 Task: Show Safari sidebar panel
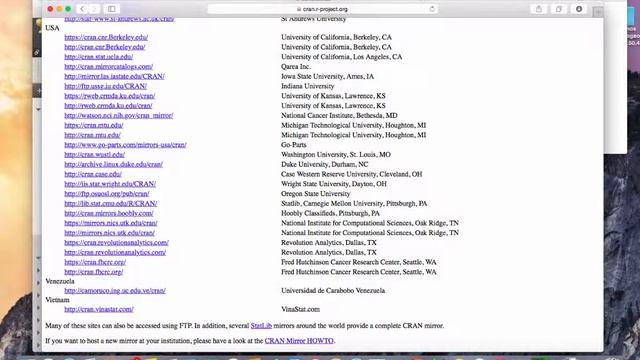pos(111,9)
